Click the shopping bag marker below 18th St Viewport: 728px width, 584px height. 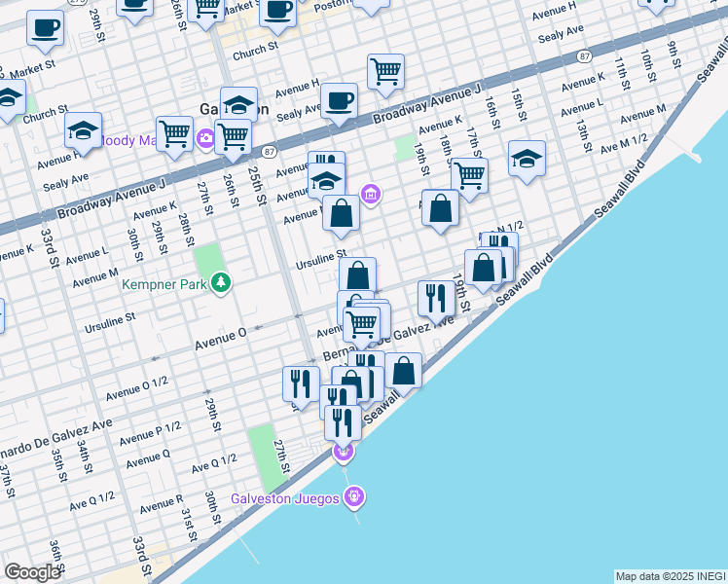click(x=441, y=208)
